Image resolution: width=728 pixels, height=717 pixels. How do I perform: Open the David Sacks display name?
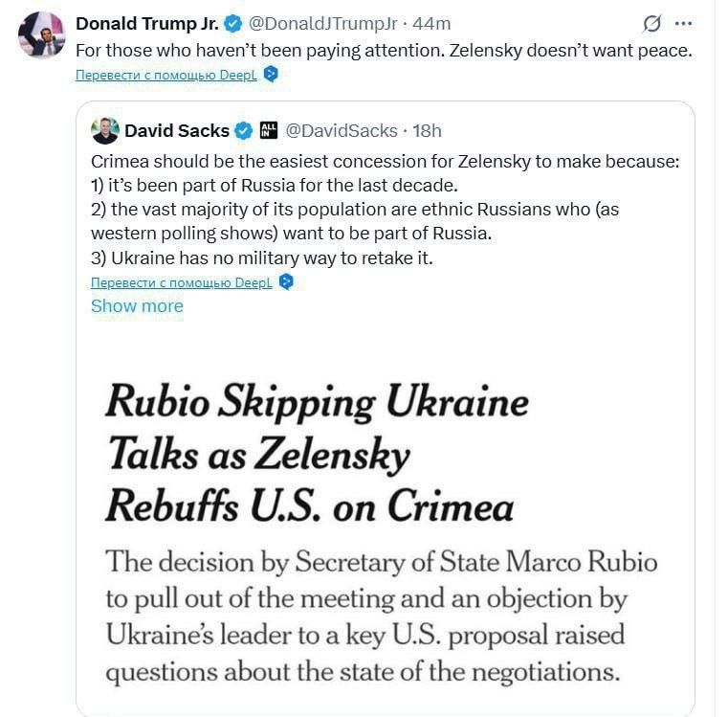[177, 131]
